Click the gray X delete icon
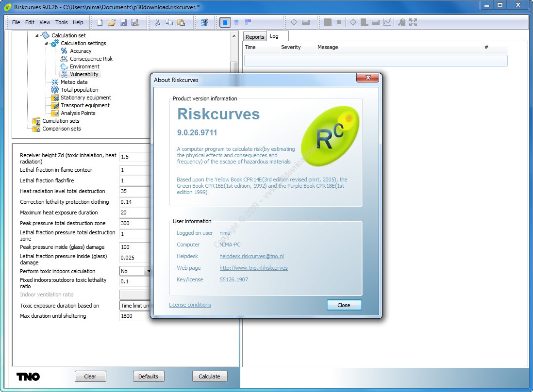 (x=338, y=22)
